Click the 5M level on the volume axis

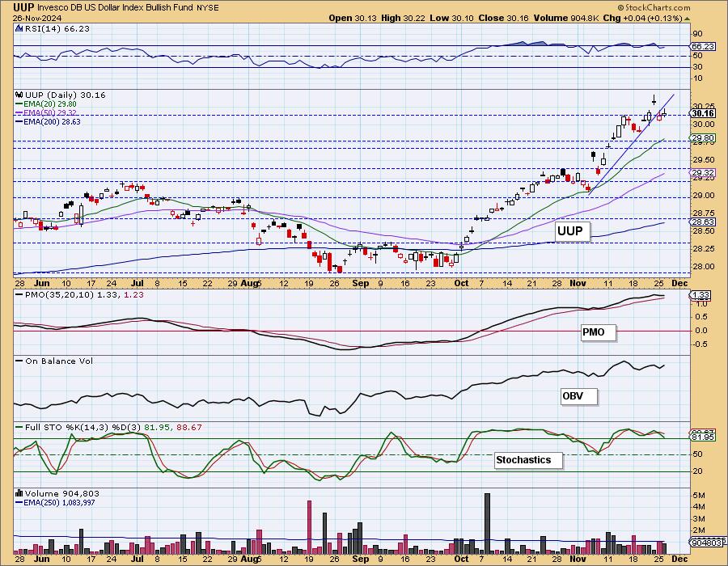point(699,496)
